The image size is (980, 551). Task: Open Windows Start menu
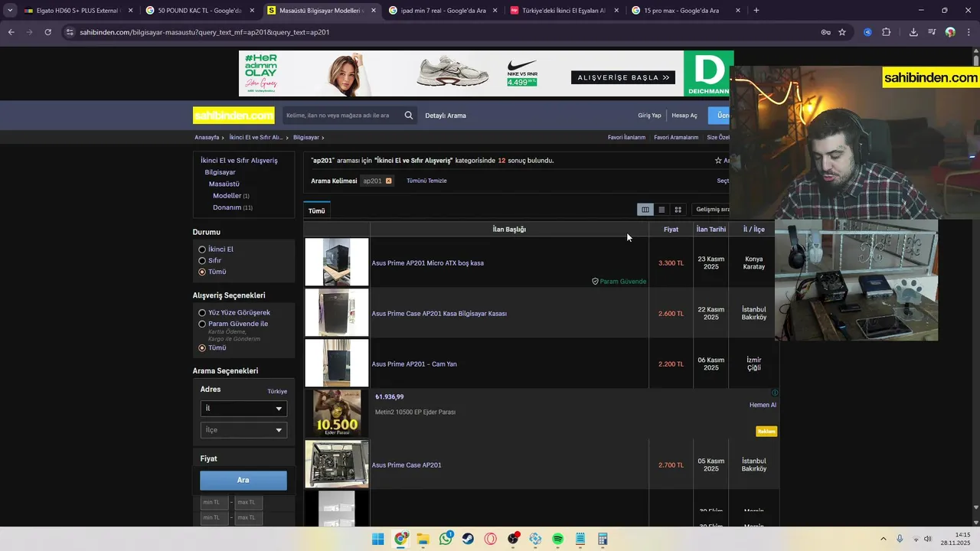378,539
